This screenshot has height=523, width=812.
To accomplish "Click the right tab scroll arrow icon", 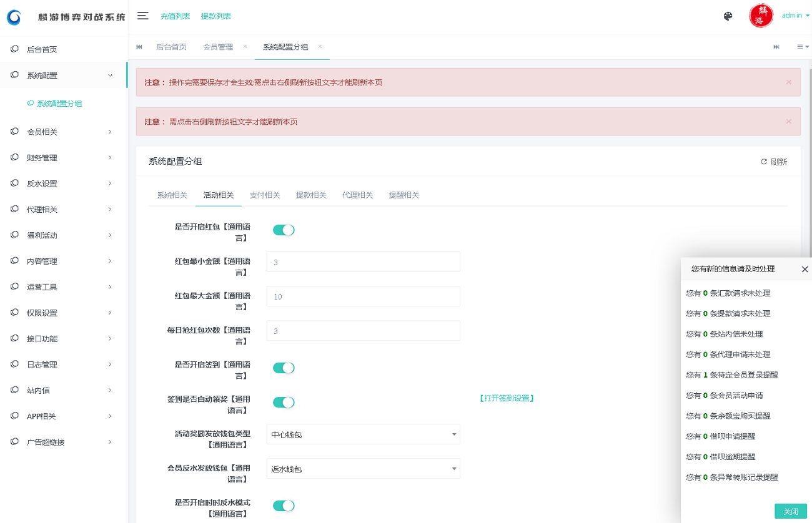I will click(x=776, y=46).
